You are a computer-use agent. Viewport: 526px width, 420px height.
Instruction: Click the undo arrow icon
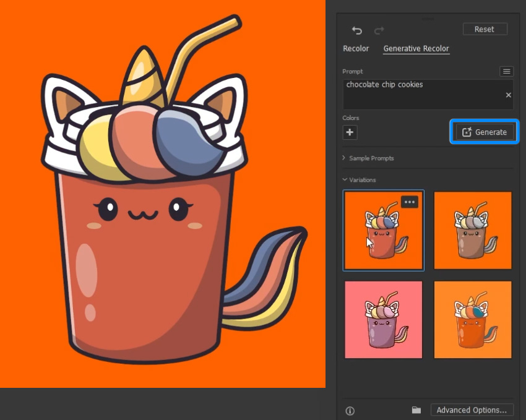pyautogui.click(x=357, y=30)
